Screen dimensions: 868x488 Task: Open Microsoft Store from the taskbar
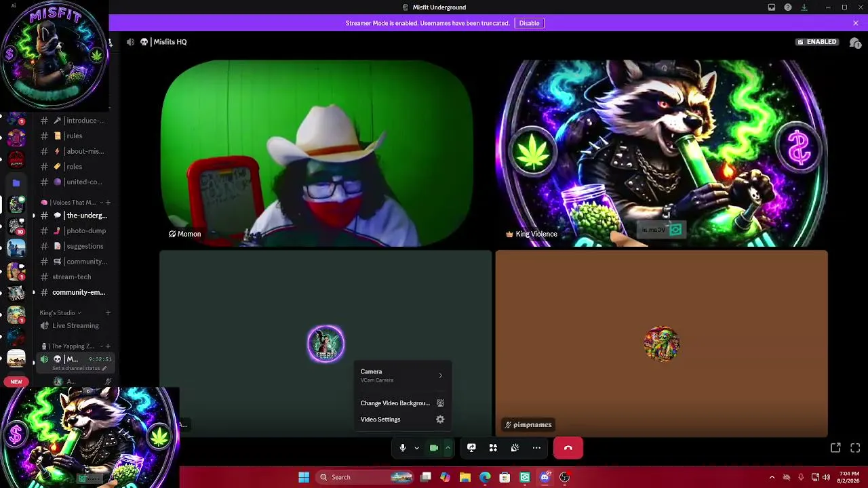(x=505, y=477)
